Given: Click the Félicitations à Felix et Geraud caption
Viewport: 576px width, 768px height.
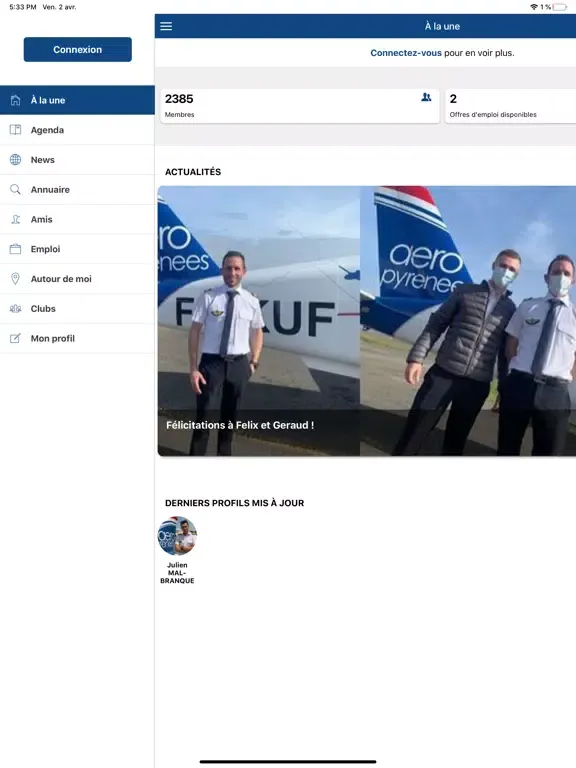Looking at the screenshot, I should pos(240,425).
